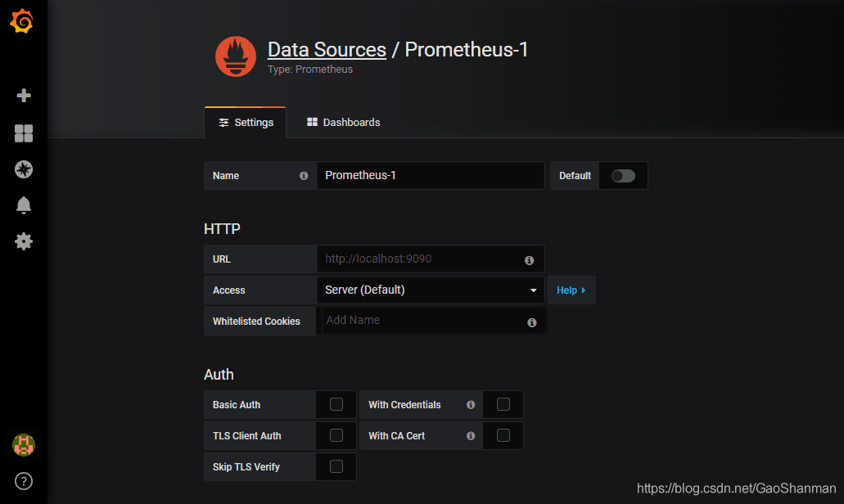Open the Dashboards grid icon in sidebar
This screenshot has width=844, height=504.
(x=24, y=133)
